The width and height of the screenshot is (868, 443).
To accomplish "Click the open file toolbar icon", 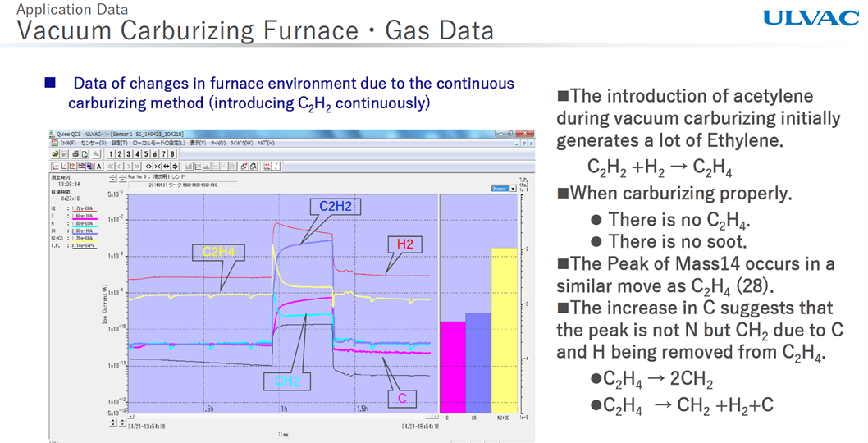I will (56, 153).
